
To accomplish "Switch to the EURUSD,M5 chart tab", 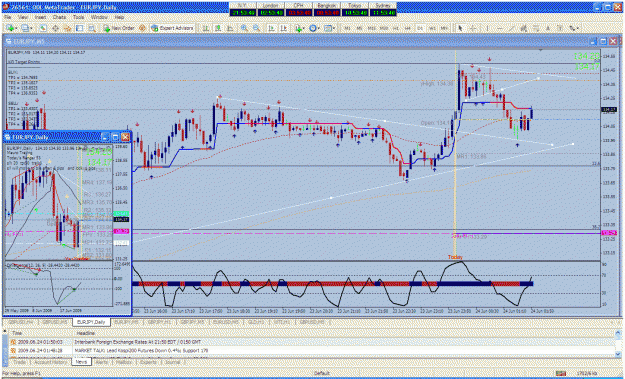I will point(225,322).
